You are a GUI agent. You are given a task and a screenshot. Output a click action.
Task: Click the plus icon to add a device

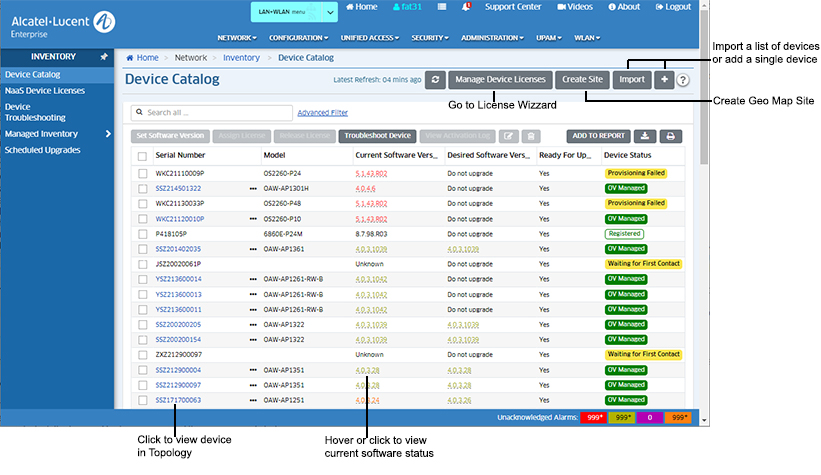click(664, 80)
